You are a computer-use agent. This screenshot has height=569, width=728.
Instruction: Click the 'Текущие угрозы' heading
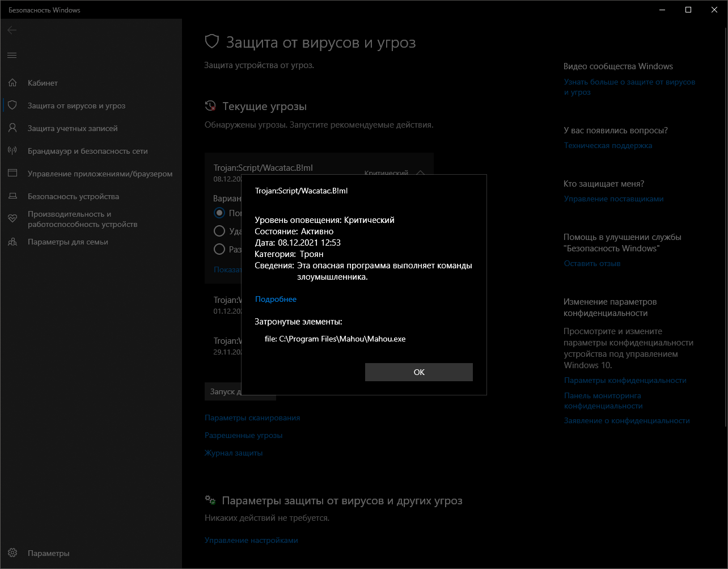click(264, 107)
